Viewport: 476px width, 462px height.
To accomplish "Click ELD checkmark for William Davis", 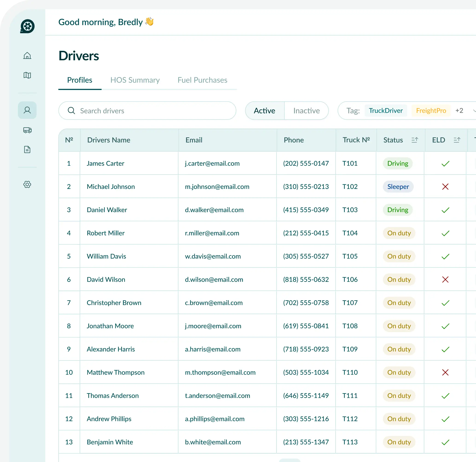I will click(445, 257).
